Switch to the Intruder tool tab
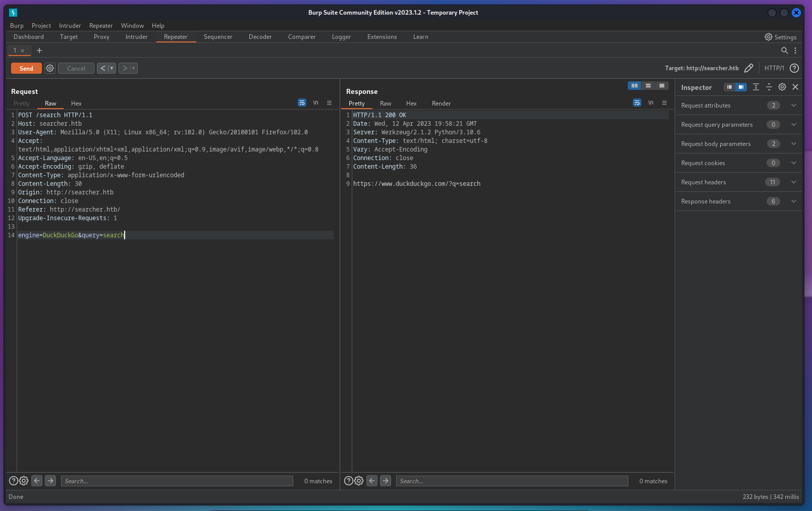The height and width of the screenshot is (511, 812). point(136,37)
